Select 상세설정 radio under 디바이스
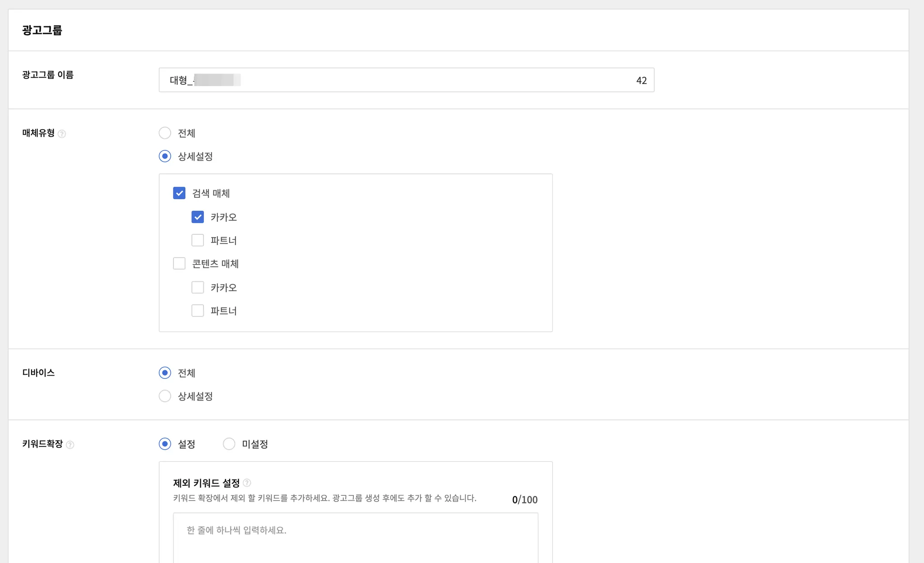Image resolution: width=924 pixels, height=563 pixels. click(x=165, y=396)
